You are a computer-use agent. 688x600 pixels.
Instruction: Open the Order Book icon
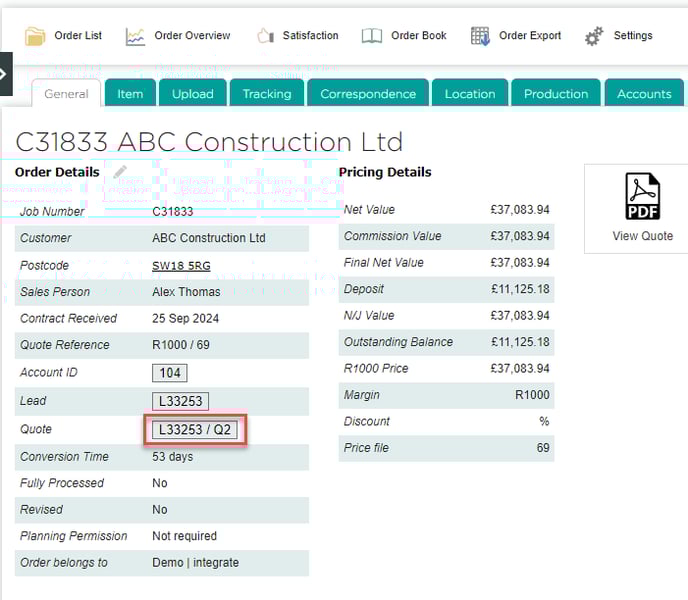[x=372, y=36]
